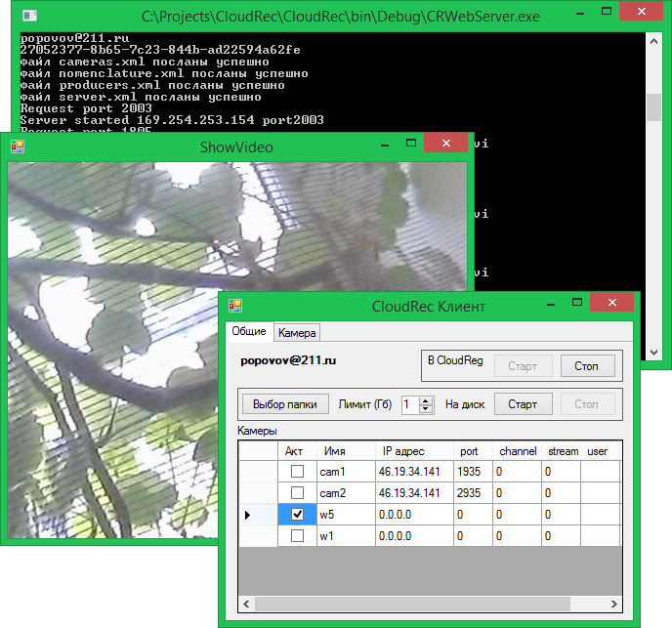This screenshot has height=628, width=672.
Task: Click the console vertical scrollbar thumb
Action: click(x=653, y=107)
